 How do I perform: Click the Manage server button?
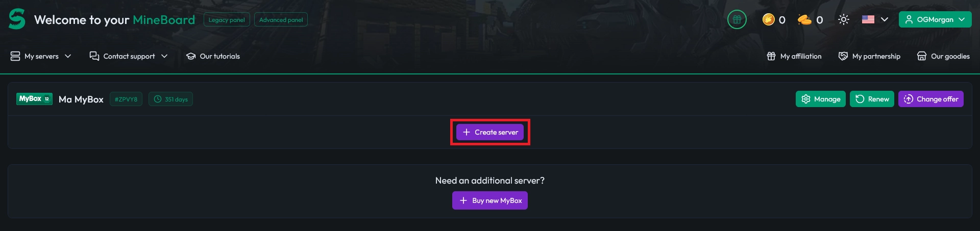point(820,99)
